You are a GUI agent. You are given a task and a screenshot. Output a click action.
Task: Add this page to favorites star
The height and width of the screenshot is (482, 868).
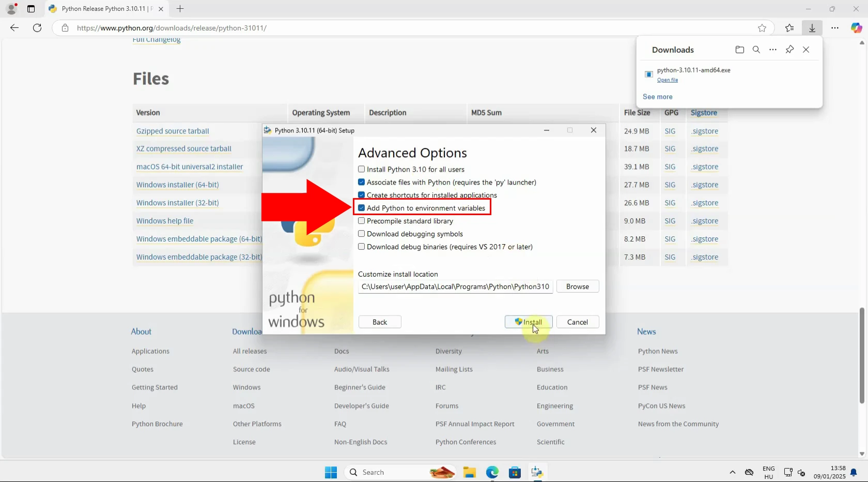pos(762,28)
